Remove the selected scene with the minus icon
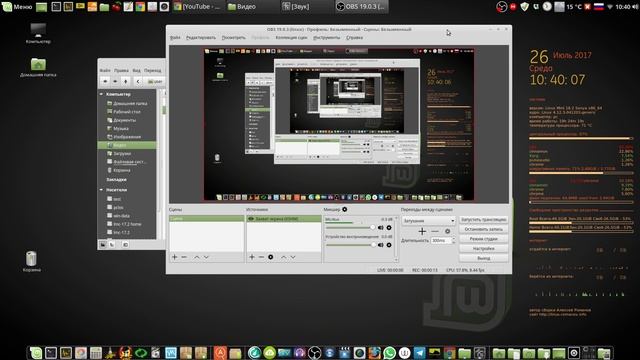640x360 pixels. click(x=184, y=257)
